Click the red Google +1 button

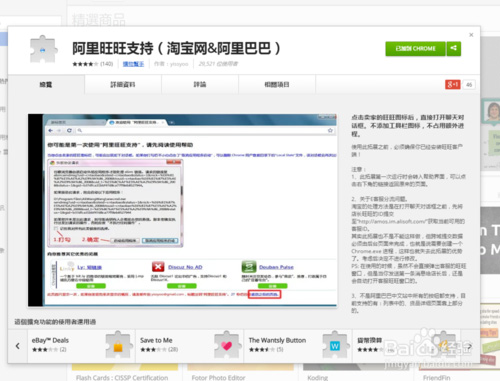pos(453,85)
